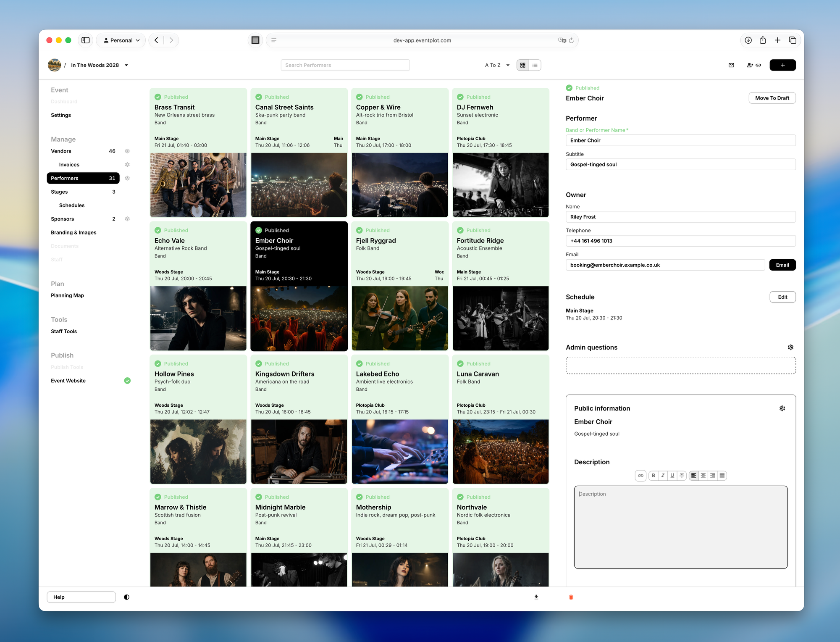Open Admin questions settings gear
This screenshot has height=642, width=840.
[x=790, y=347]
